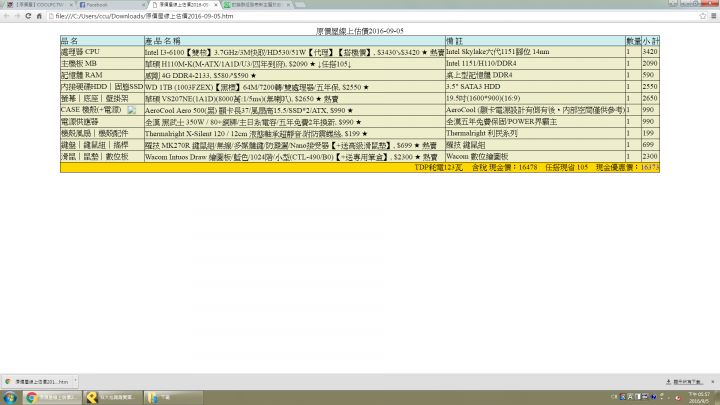Select the 'Intel I3-6100' CPU product cell
This screenshot has width=720, height=405.
[x=294, y=52]
